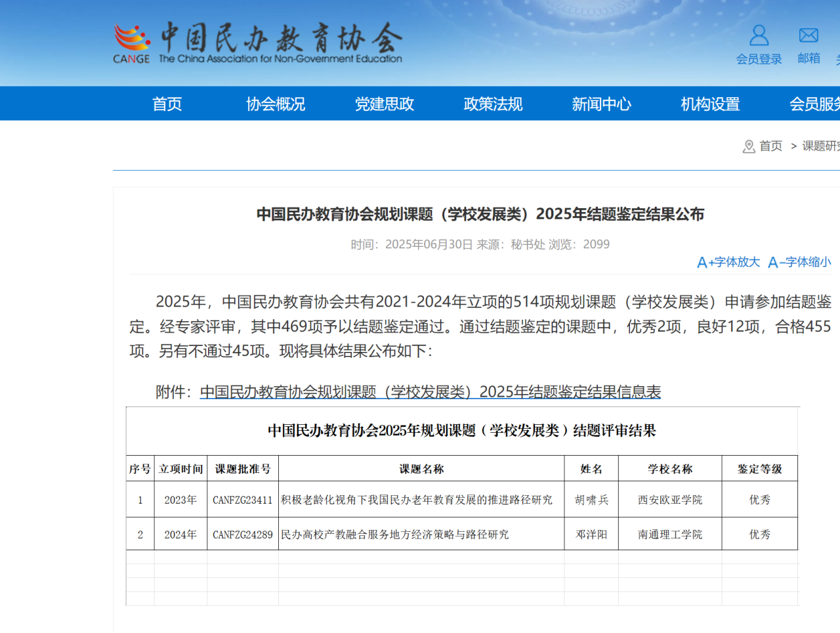Click 会员登录 text link
Screen dimensions: 840x633
(x=759, y=59)
